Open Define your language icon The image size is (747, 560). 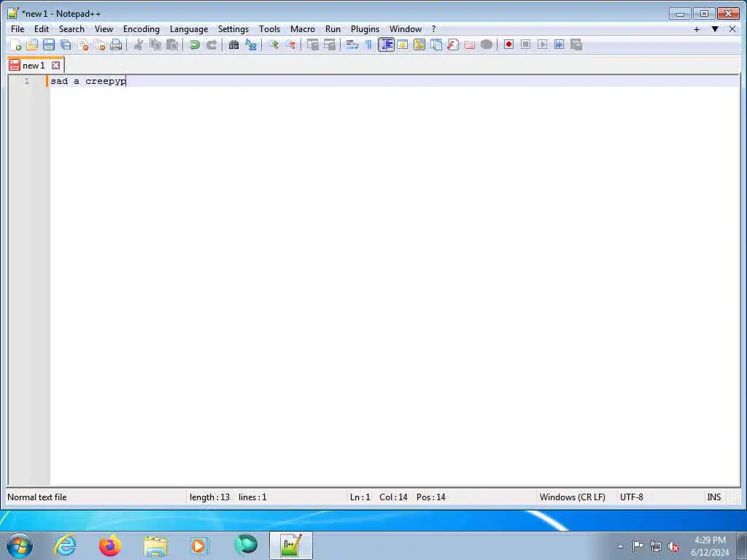click(x=403, y=44)
